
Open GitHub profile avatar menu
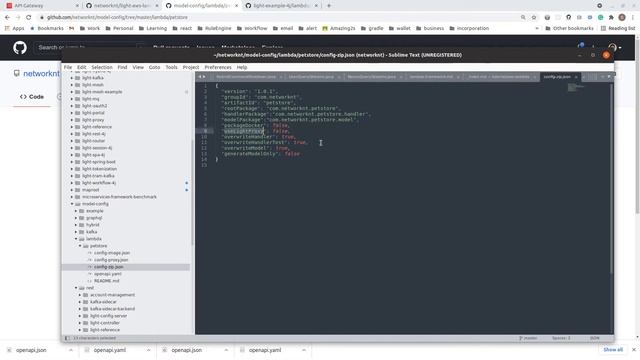(614, 48)
